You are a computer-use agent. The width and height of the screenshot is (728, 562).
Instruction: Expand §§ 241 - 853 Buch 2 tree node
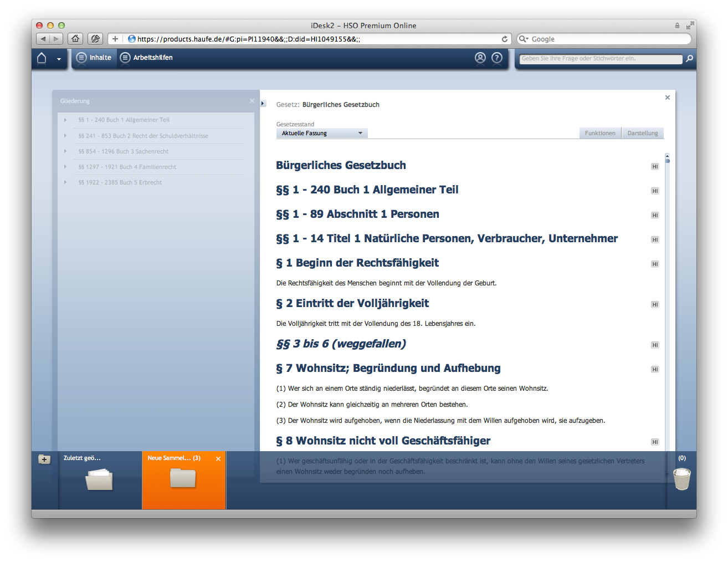pyautogui.click(x=65, y=136)
